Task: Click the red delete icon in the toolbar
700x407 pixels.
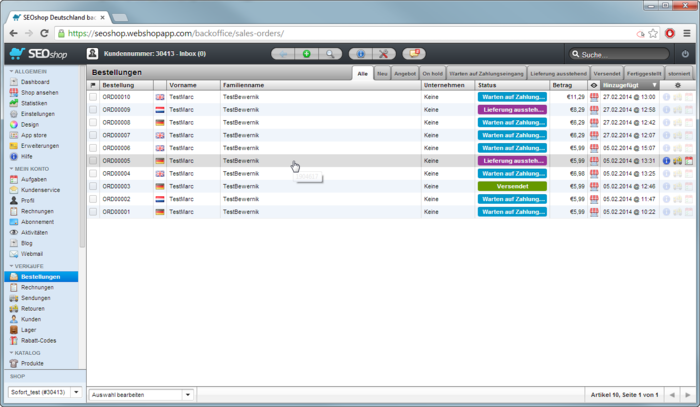Action: pos(382,53)
